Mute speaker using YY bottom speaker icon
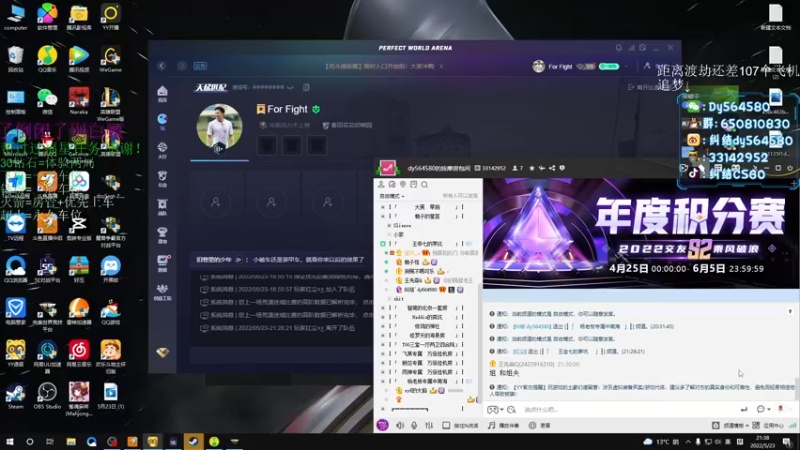Viewport: 800px width, 450px height. (x=400, y=425)
